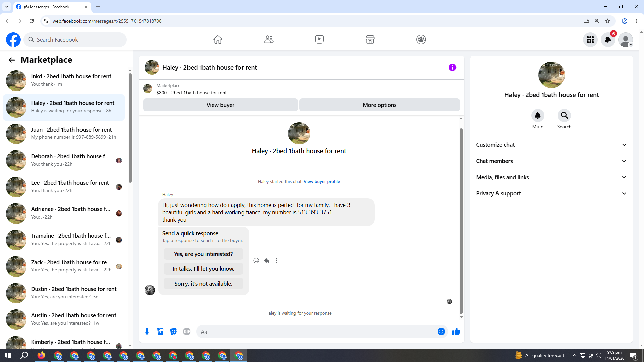
Task: Open the View buyer profile link
Action: coord(322,181)
